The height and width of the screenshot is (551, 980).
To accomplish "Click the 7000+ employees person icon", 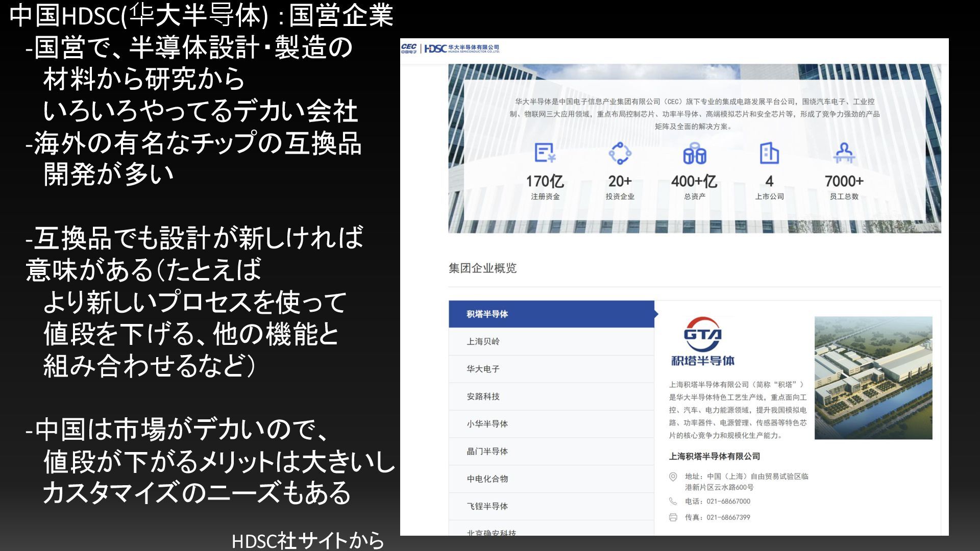I will (x=844, y=153).
